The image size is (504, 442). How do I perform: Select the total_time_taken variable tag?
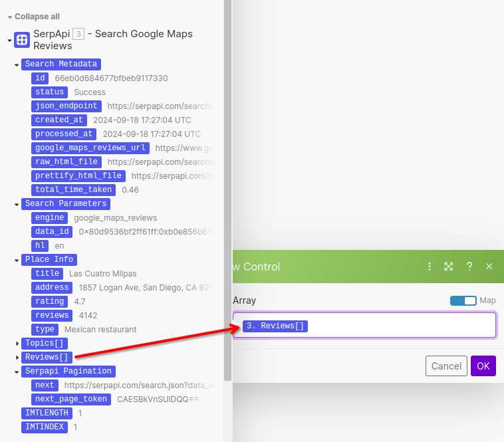[x=74, y=190]
